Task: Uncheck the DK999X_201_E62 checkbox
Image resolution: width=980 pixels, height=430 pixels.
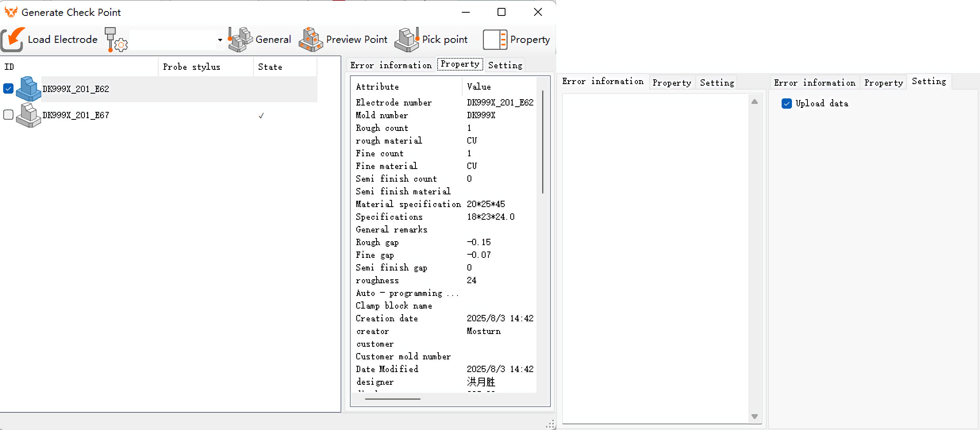Action: pos(8,88)
